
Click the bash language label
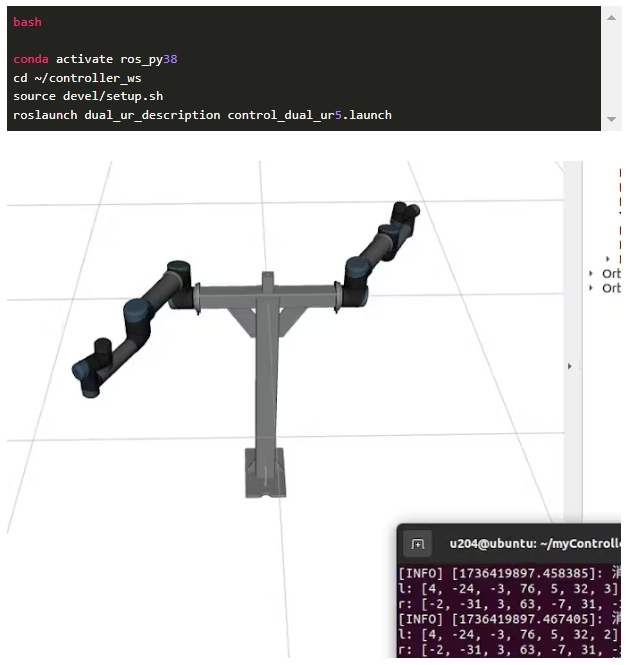[28, 22]
